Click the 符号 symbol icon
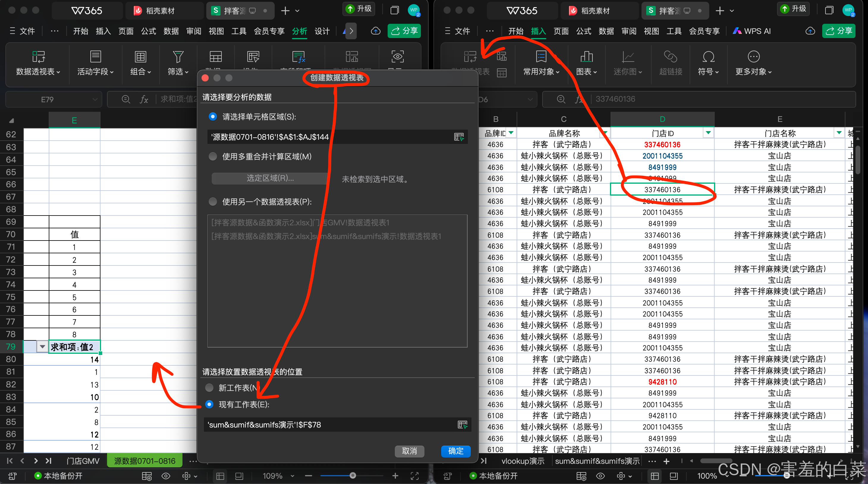 coord(708,56)
